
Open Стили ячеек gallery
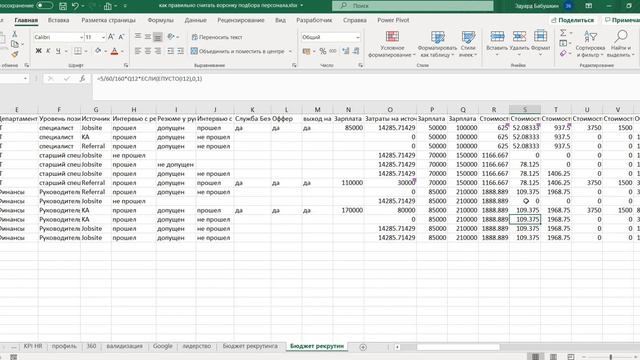(x=468, y=44)
